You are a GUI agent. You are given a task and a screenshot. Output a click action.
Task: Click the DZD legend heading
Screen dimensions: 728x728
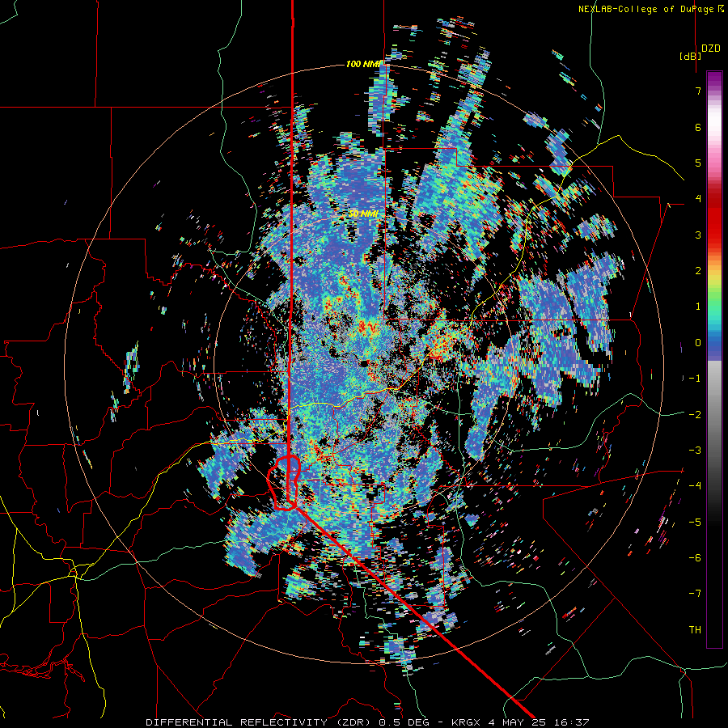(711, 49)
